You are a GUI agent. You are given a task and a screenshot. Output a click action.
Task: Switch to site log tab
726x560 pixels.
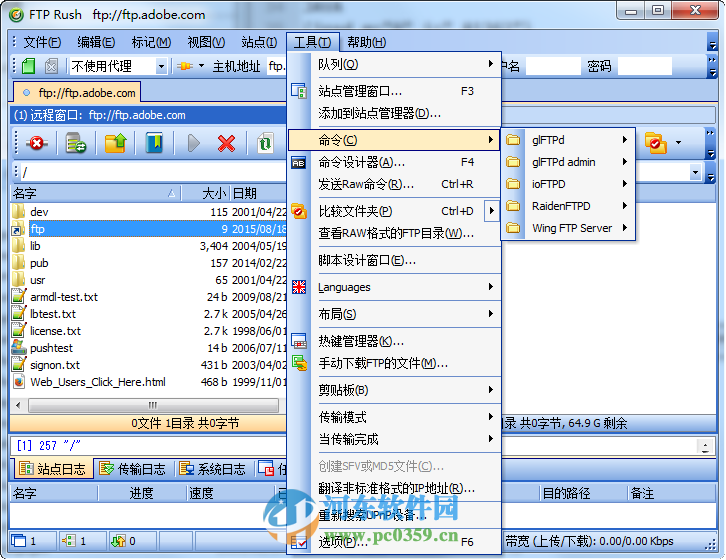52,469
